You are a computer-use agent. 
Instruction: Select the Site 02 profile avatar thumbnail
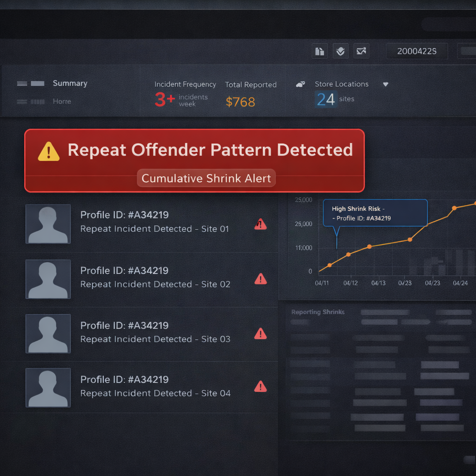tap(48, 279)
